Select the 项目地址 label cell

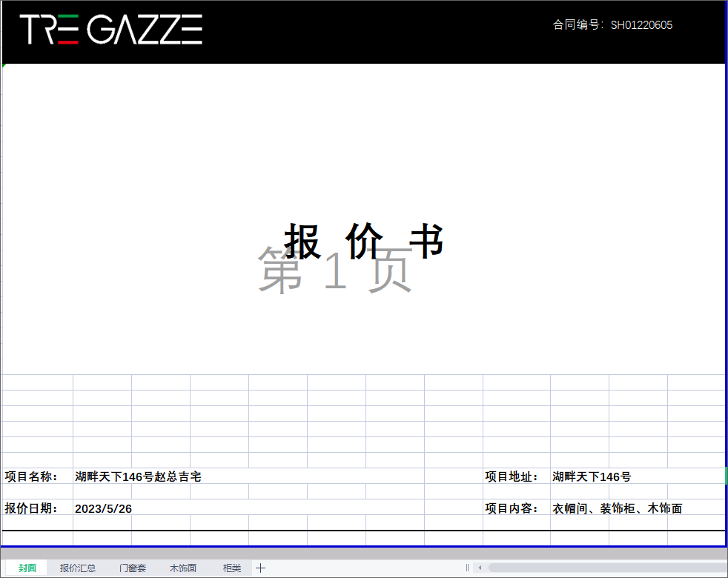tap(516, 476)
